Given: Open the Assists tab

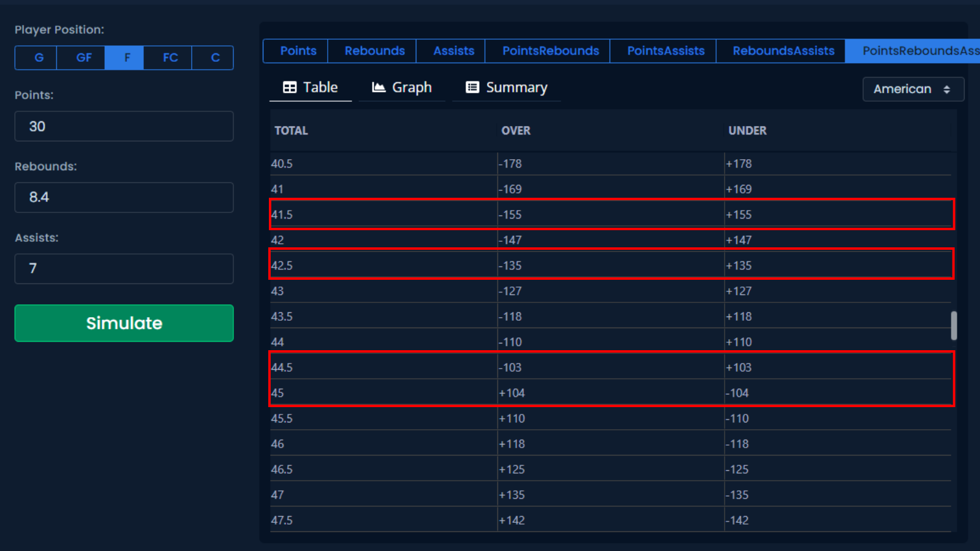Looking at the screenshot, I should point(453,51).
